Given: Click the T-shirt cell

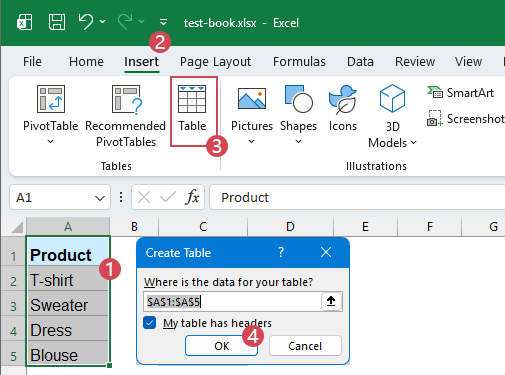Looking at the screenshot, I should click(68, 279).
